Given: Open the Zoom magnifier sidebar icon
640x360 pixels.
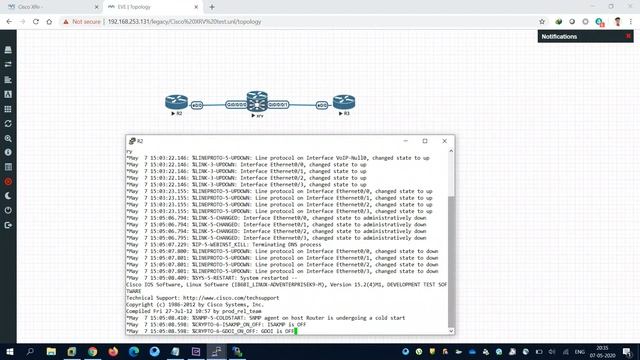Looking at the screenshot, I should pos(8,139).
